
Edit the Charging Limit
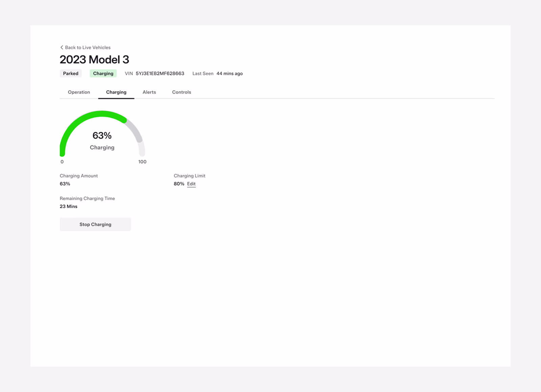pyautogui.click(x=191, y=183)
